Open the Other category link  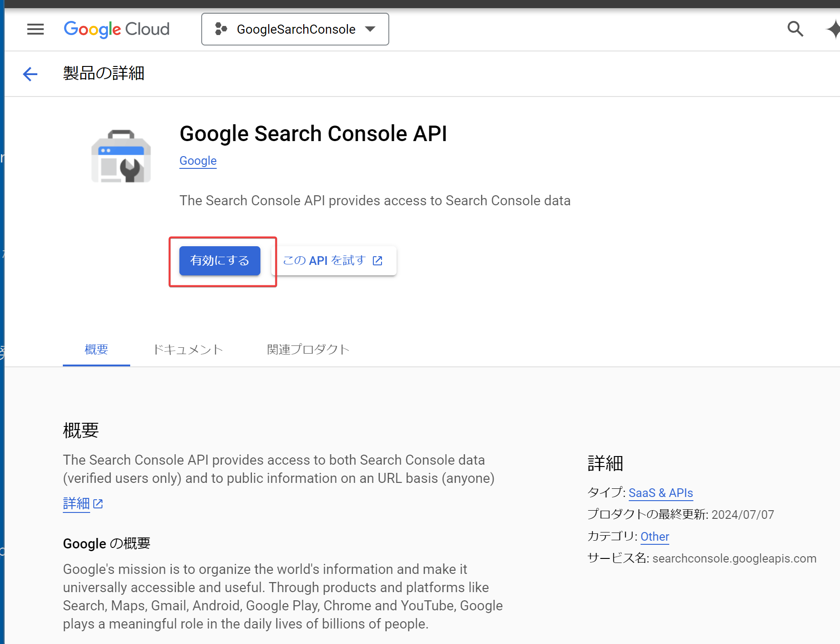point(655,537)
